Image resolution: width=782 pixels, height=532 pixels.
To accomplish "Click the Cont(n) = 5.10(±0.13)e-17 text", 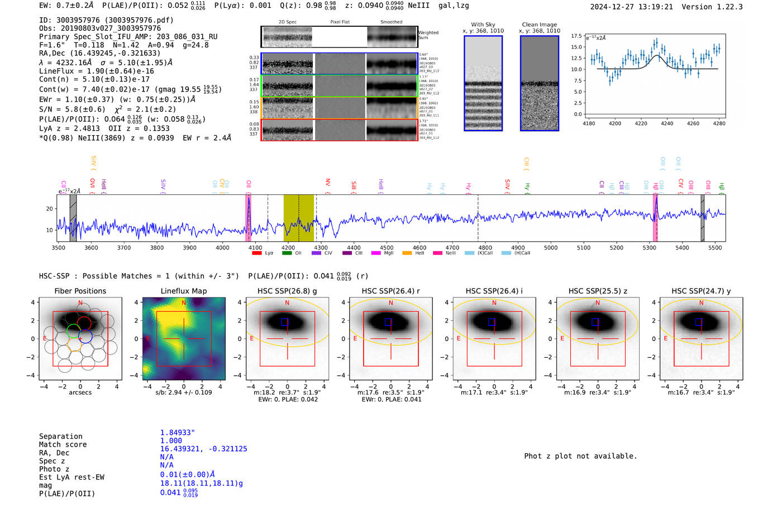I will pos(94,79).
